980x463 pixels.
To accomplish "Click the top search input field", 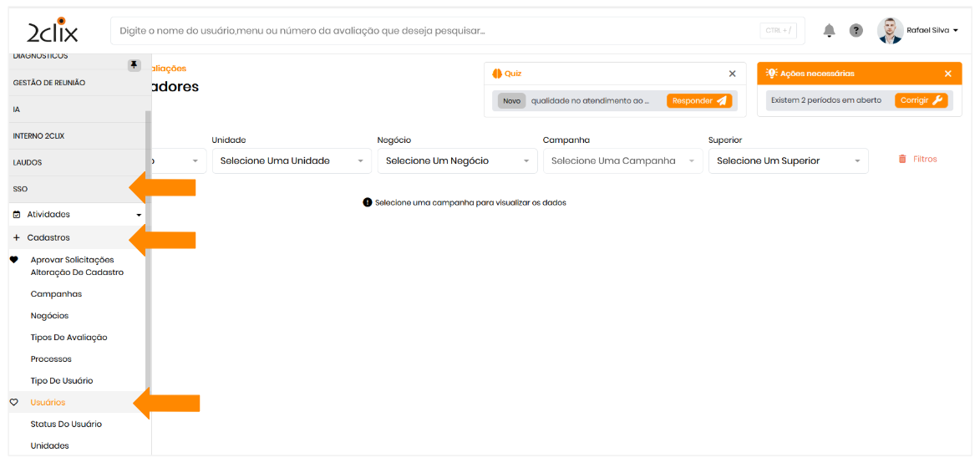I will click(434, 31).
